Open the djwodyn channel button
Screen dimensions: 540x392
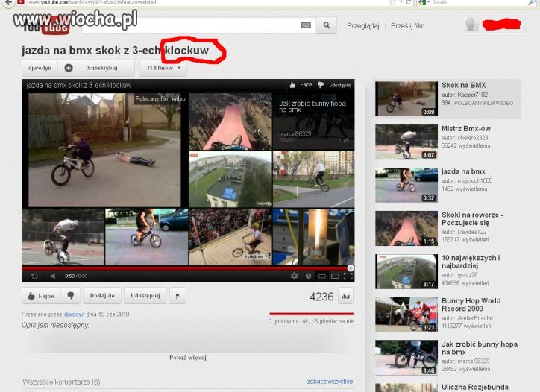pos(40,68)
